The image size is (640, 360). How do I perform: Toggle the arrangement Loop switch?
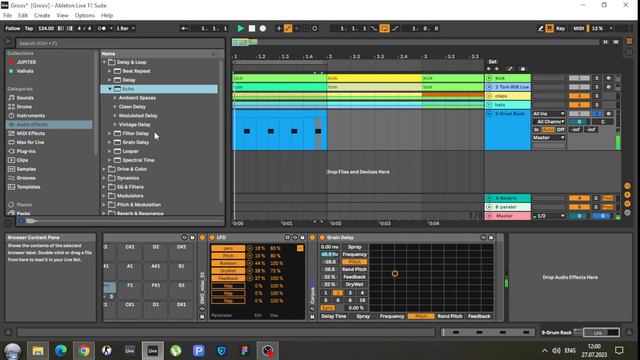coord(384,28)
